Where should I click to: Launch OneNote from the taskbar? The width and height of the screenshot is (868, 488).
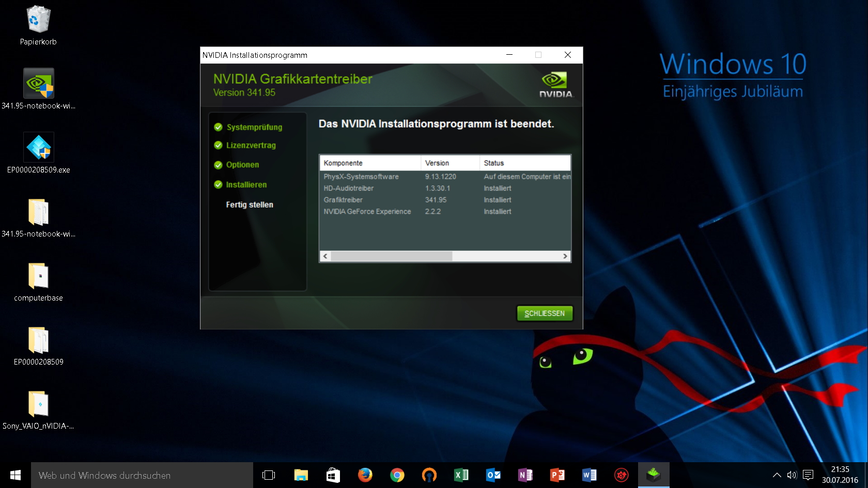(x=525, y=475)
